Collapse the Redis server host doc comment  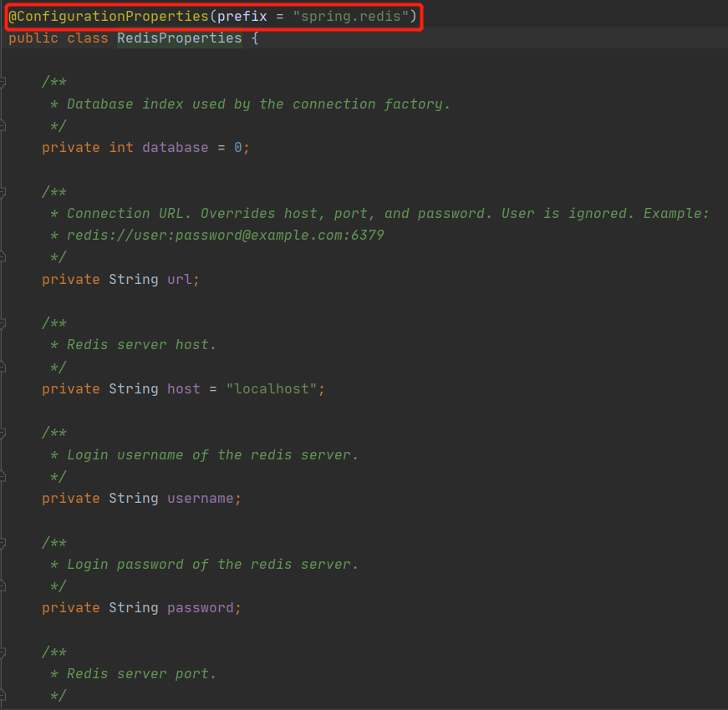click(x=3, y=323)
